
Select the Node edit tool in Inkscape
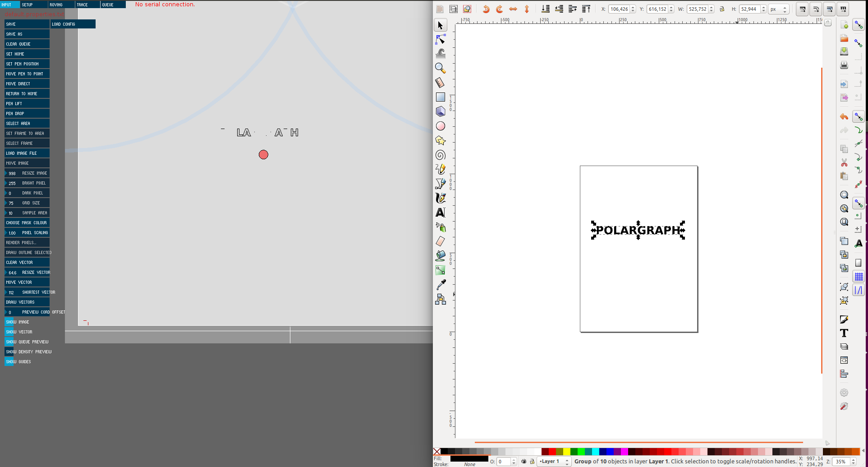coord(441,40)
